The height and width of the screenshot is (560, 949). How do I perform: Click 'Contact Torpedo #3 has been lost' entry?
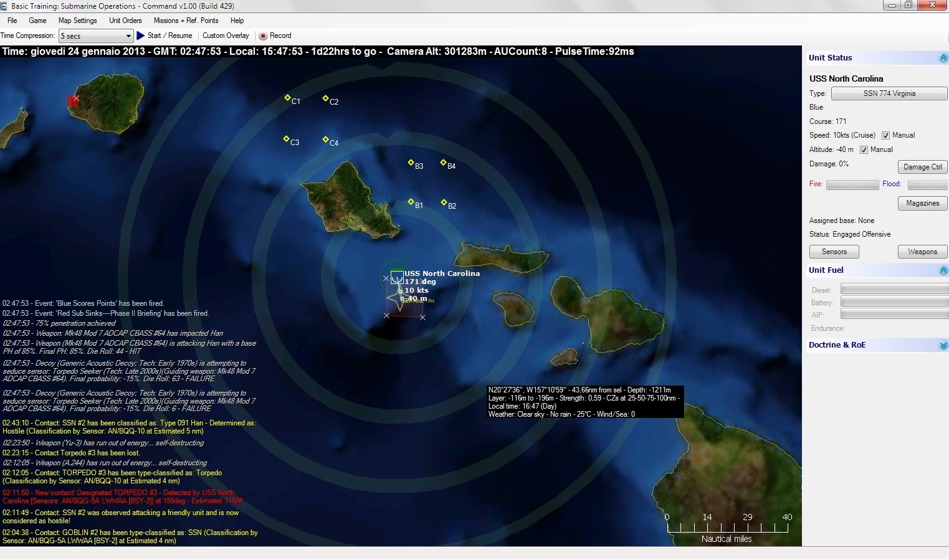pos(71,453)
